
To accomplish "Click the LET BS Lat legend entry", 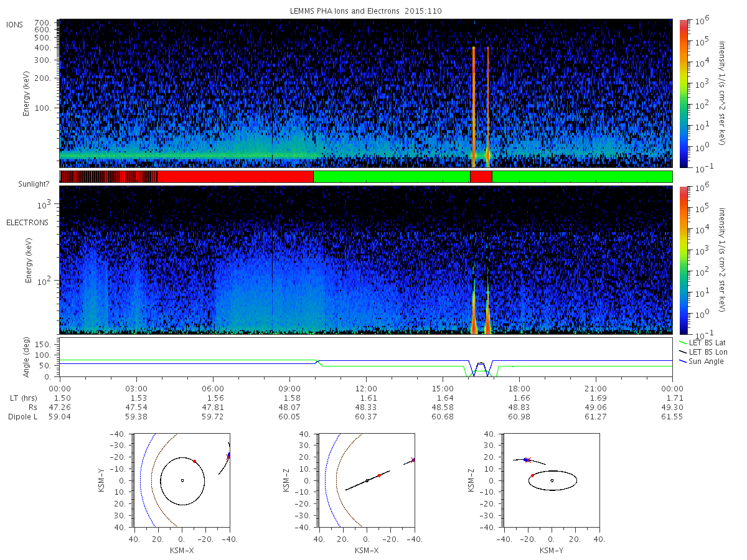I will (x=702, y=343).
